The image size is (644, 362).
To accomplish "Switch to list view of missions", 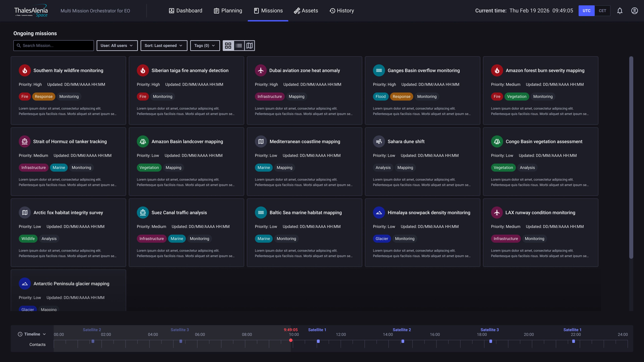I will coord(239,45).
